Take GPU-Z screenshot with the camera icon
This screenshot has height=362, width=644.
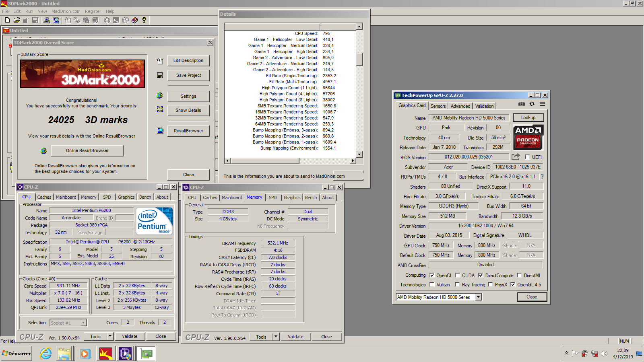click(522, 104)
